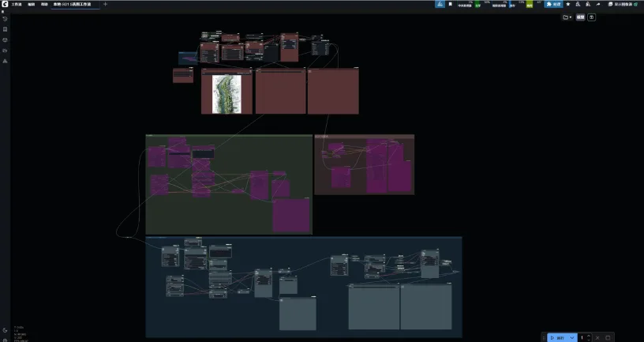
Task: Open the 管理器 manager button
Action: point(554,4)
